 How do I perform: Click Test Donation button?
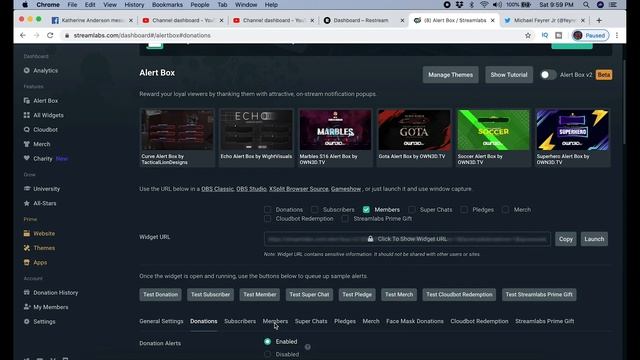click(x=160, y=294)
